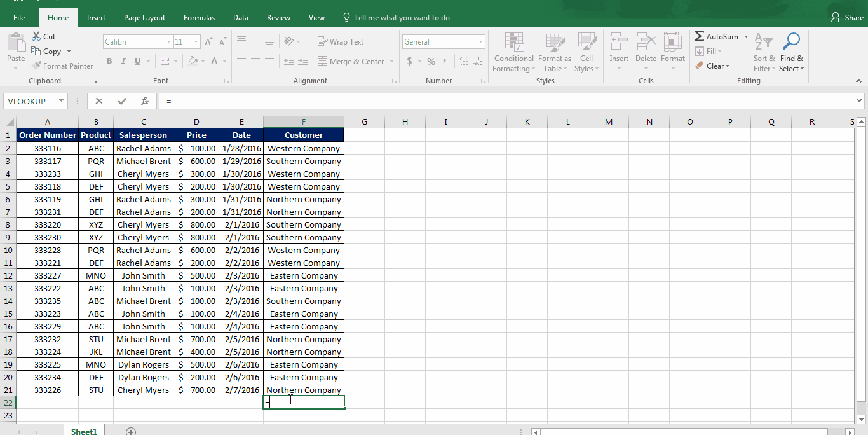Toggle Bold formatting
The height and width of the screenshot is (435, 868).
[109, 61]
